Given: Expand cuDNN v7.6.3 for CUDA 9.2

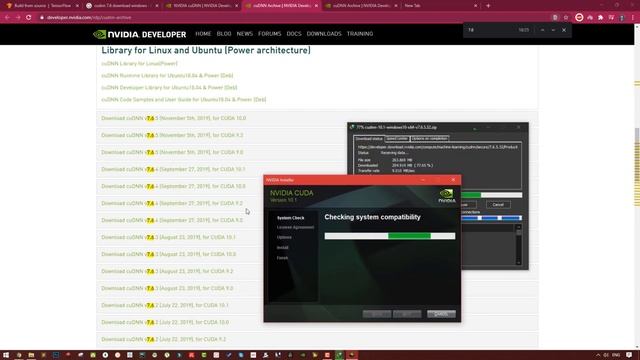Looking at the screenshot, I should coord(167,271).
